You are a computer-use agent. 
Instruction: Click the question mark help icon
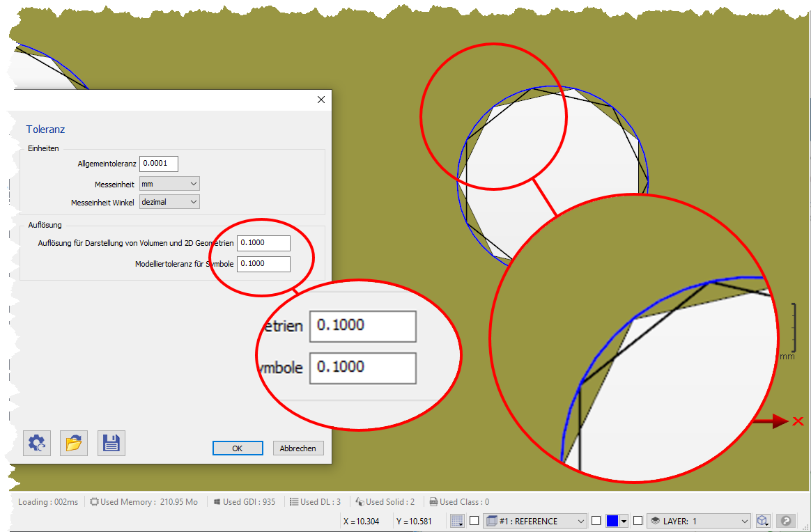coord(786,521)
